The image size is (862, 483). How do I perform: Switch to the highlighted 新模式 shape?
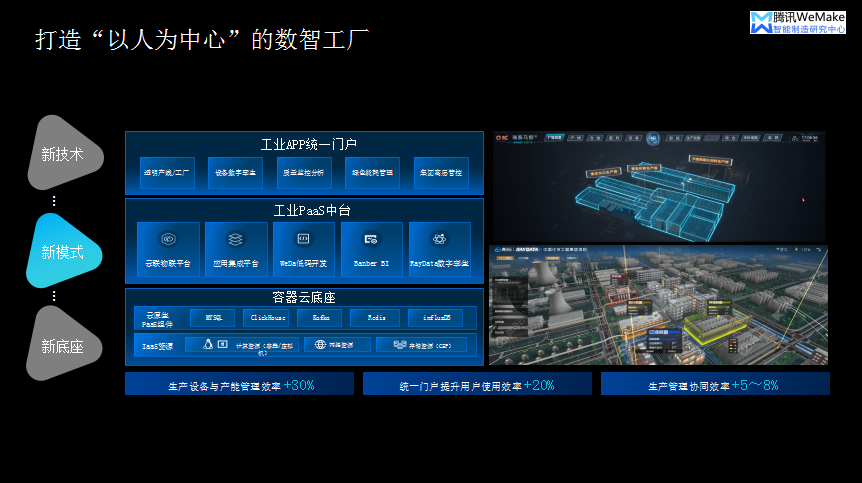[62, 252]
